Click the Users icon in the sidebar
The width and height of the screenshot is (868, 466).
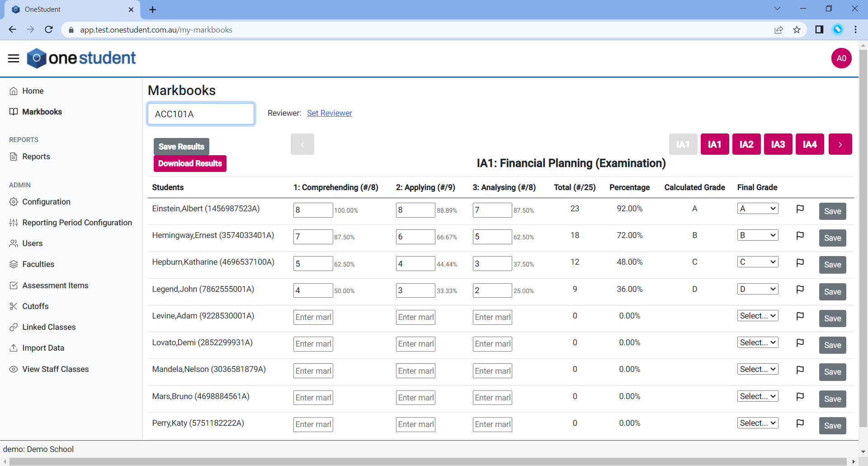[14, 243]
